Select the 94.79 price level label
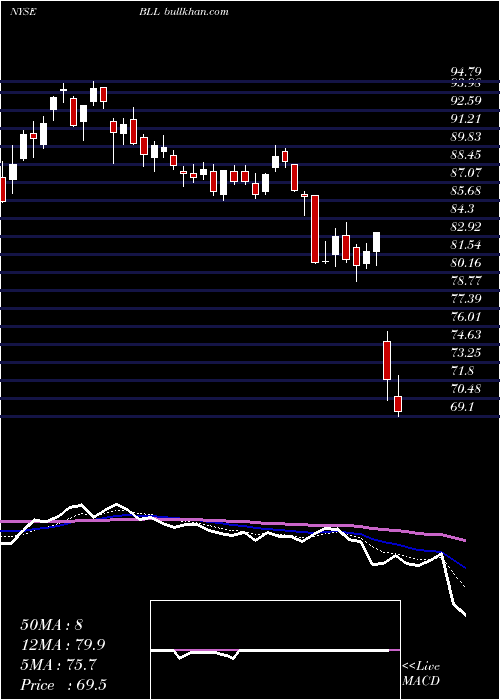500x700 pixels. click(465, 71)
